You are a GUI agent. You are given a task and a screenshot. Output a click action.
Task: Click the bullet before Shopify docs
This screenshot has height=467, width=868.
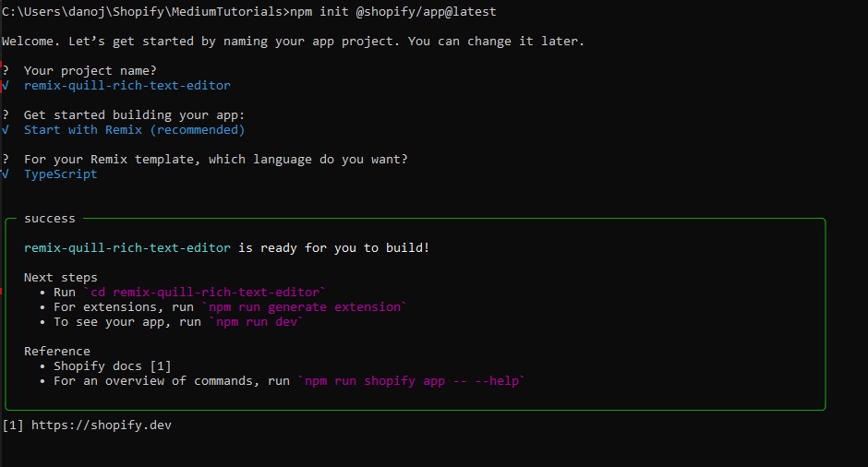[x=42, y=366]
